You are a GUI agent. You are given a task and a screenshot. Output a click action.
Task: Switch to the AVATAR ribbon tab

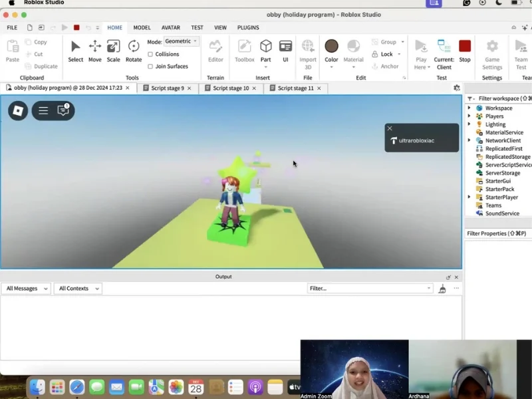[x=171, y=27]
